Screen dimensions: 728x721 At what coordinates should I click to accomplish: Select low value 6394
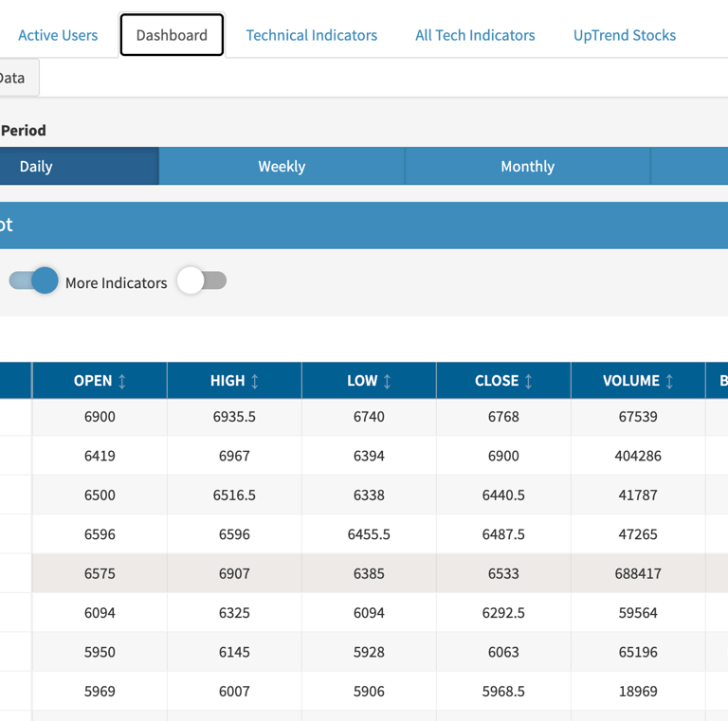(x=369, y=456)
